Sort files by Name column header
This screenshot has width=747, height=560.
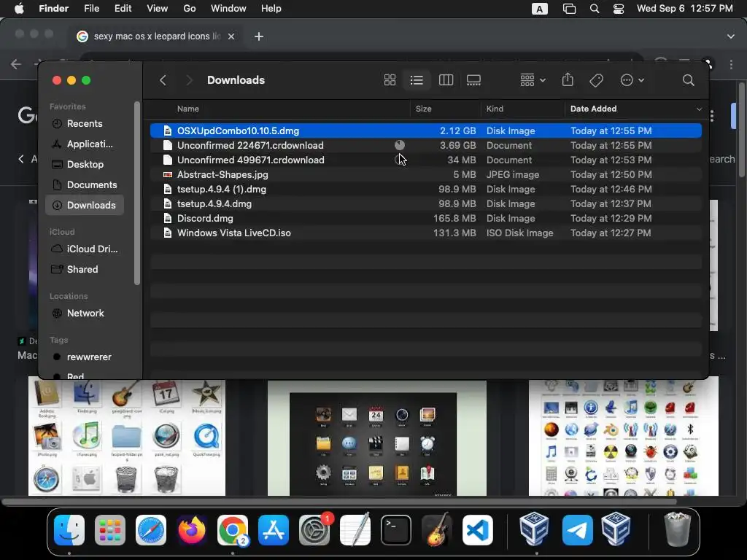[187, 109]
